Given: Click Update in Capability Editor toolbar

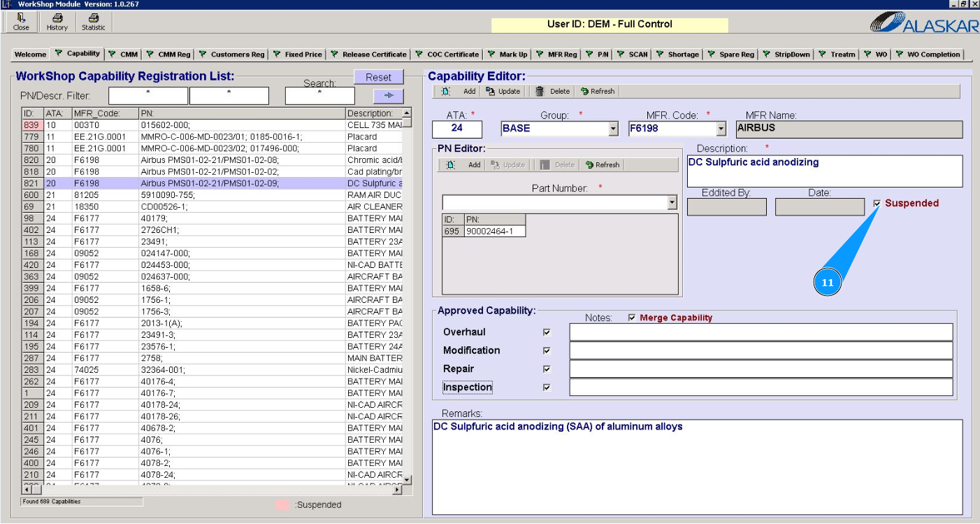Looking at the screenshot, I should [x=503, y=91].
